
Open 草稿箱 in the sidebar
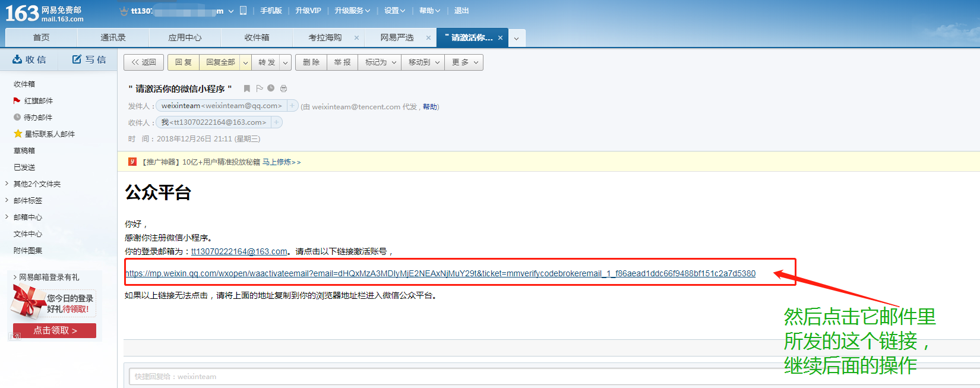[24, 150]
